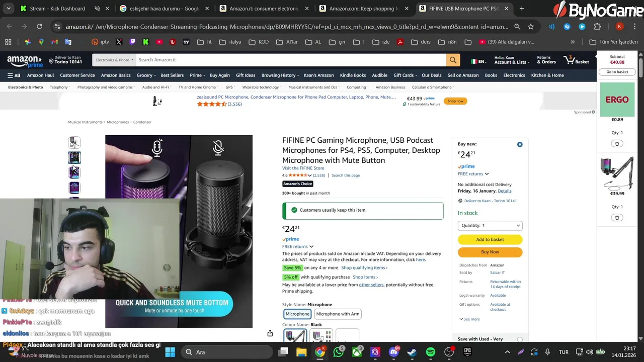Image resolution: width=644 pixels, height=362 pixels.
Task: Select the black colour swatch thumbnail
Action: [x=295, y=335]
